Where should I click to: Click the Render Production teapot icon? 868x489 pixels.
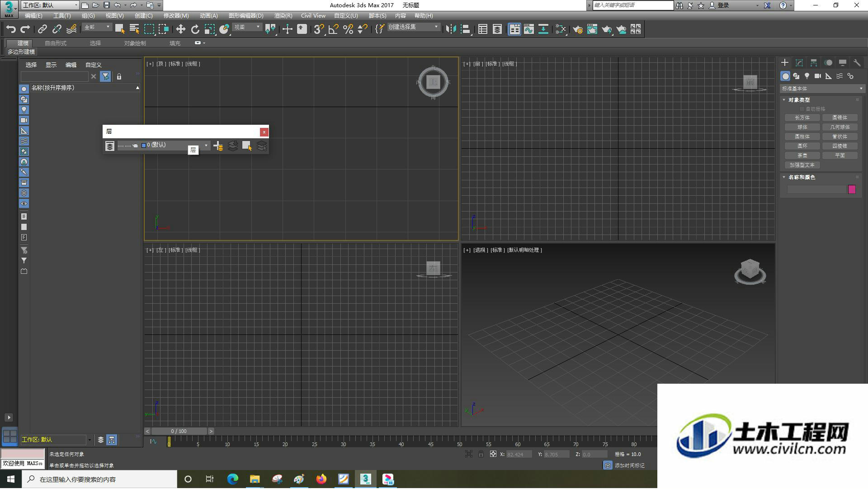pyautogui.click(x=607, y=29)
